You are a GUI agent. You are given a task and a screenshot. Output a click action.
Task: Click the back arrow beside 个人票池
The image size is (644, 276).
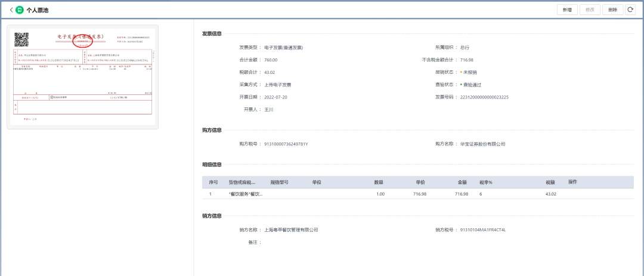click(x=11, y=10)
